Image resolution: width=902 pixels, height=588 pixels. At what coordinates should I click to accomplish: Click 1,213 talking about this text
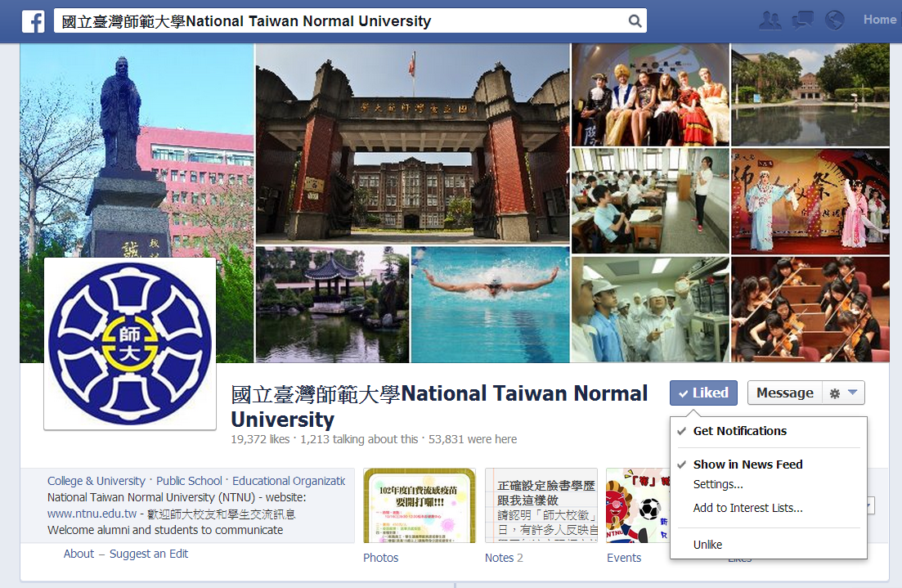pos(359,439)
